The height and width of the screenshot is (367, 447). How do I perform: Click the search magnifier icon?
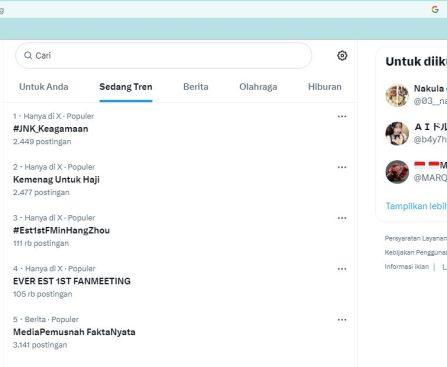(x=28, y=55)
